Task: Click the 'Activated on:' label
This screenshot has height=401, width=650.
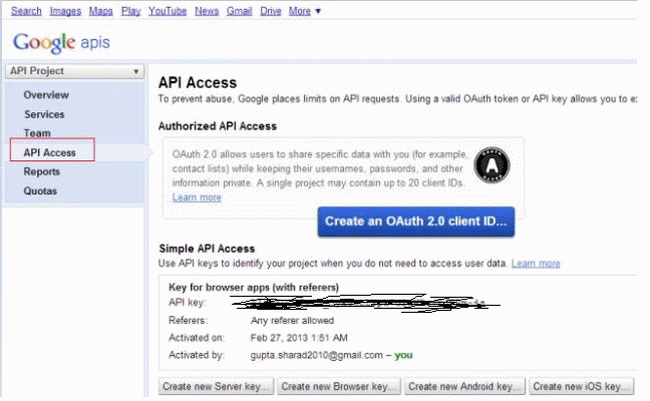Action: click(196, 338)
